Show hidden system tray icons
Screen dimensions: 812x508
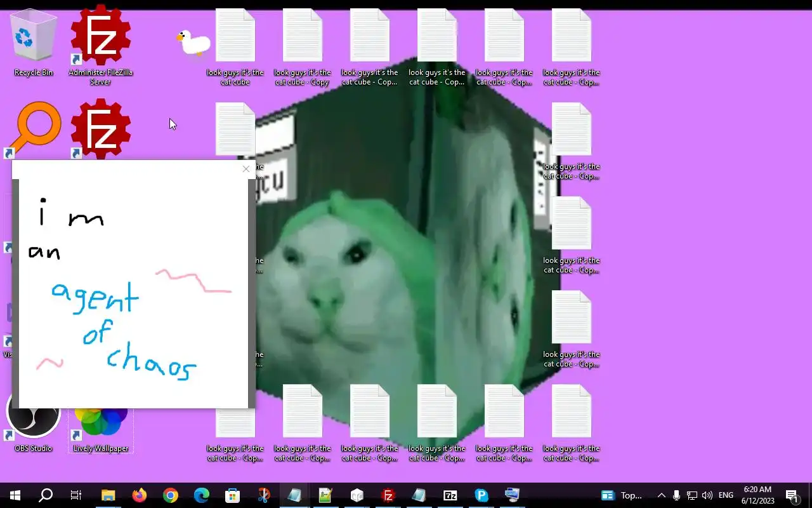(661, 495)
